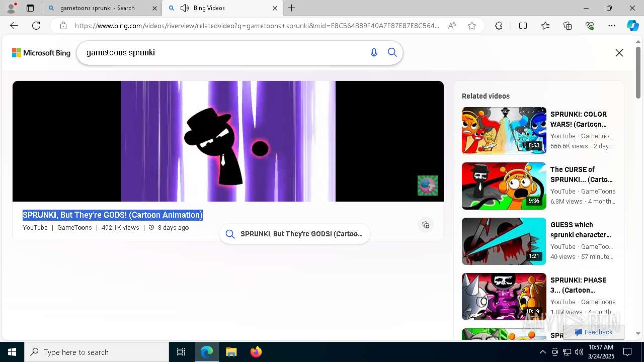Viewport: 644px width, 362px height.
Task: Open Split screen view
Action: point(523,26)
